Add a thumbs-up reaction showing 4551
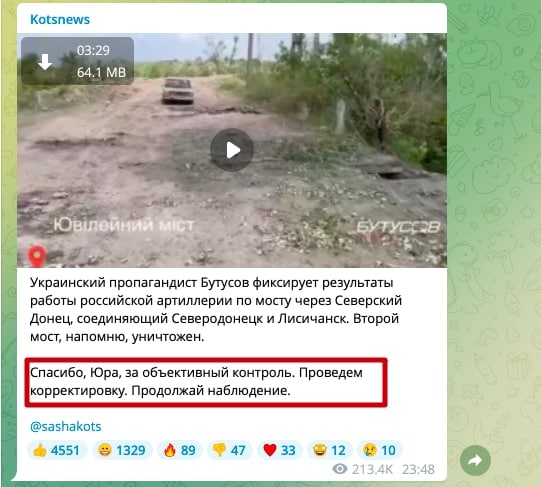Viewport: 541px width, 487px height. [57, 450]
